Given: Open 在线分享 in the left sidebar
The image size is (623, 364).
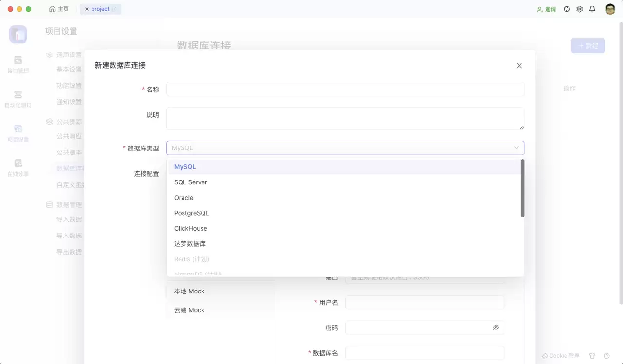Looking at the screenshot, I should click(18, 167).
